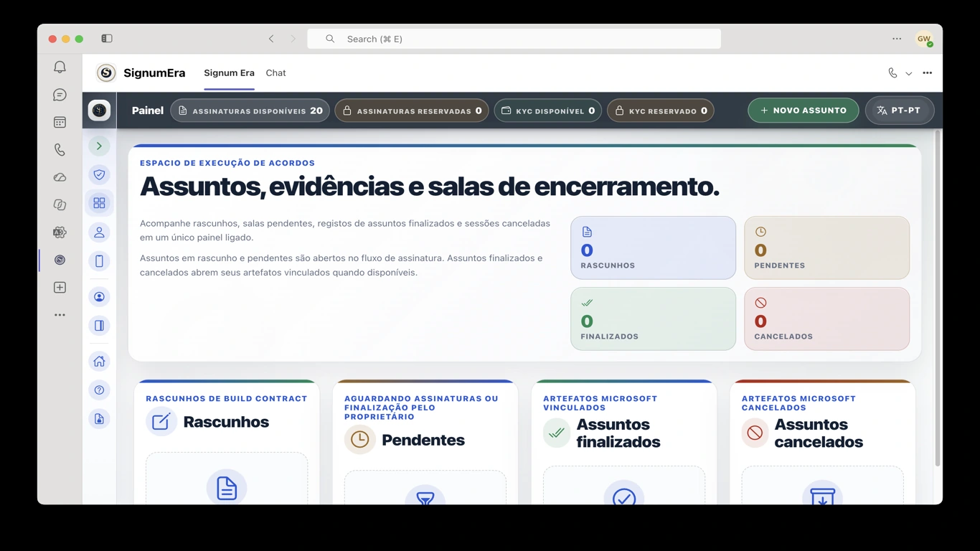Open the Cancelados count card
Image resolution: width=980 pixels, height=551 pixels.
826,319
